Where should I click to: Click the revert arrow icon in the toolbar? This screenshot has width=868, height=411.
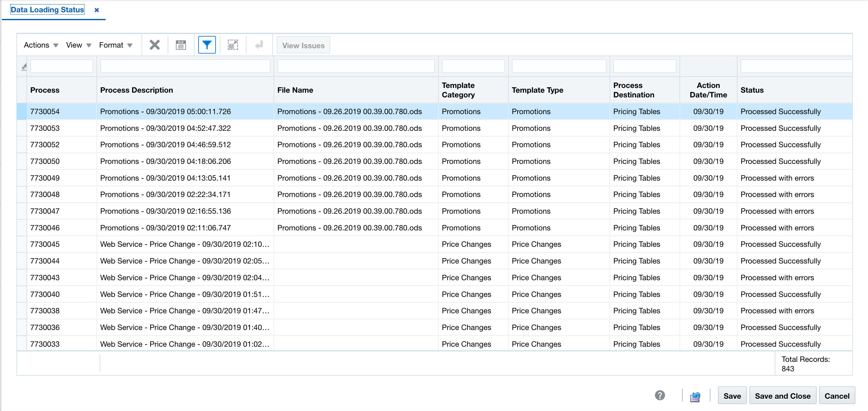click(x=258, y=44)
